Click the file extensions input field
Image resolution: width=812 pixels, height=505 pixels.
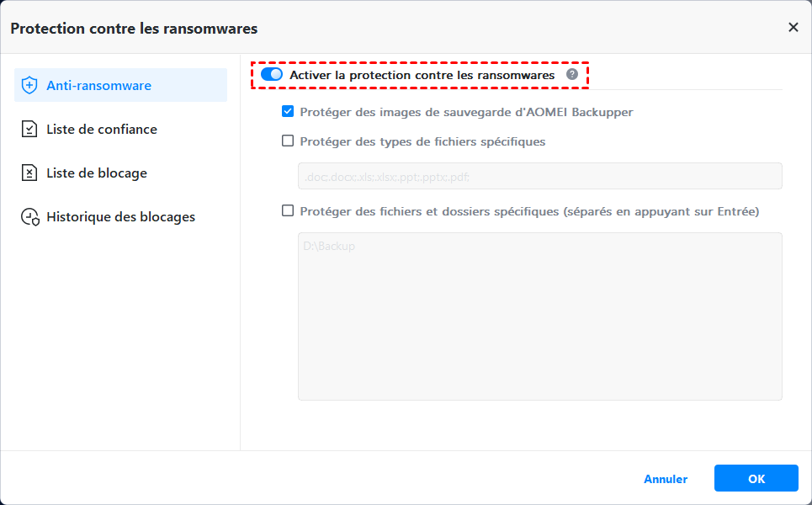pos(539,176)
